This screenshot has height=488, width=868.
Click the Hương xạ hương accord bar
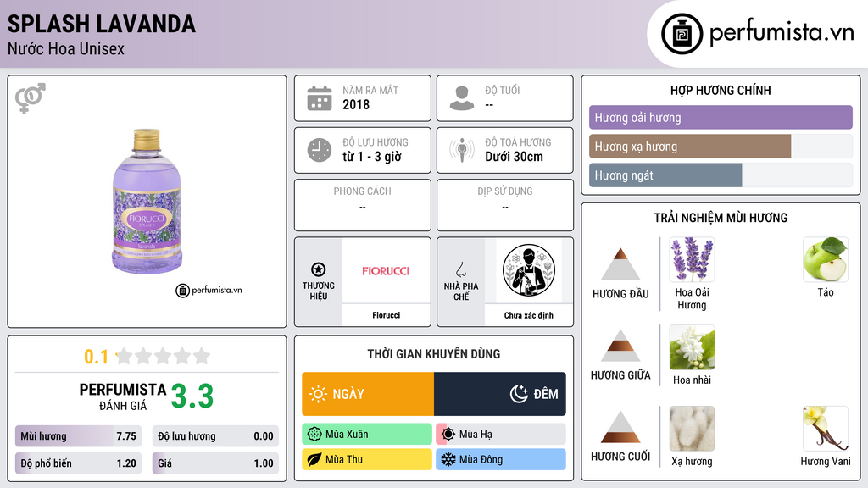point(721,147)
